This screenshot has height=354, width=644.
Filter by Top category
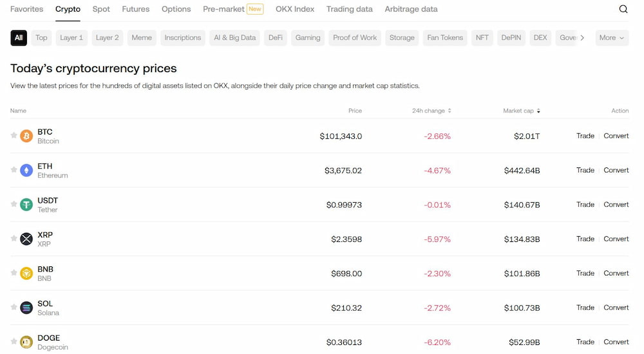[41, 38]
